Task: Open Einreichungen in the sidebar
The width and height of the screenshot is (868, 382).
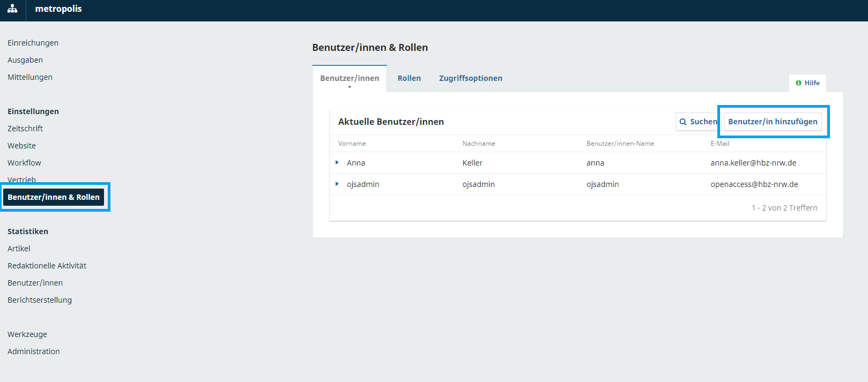Action: [x=33, y=43]
